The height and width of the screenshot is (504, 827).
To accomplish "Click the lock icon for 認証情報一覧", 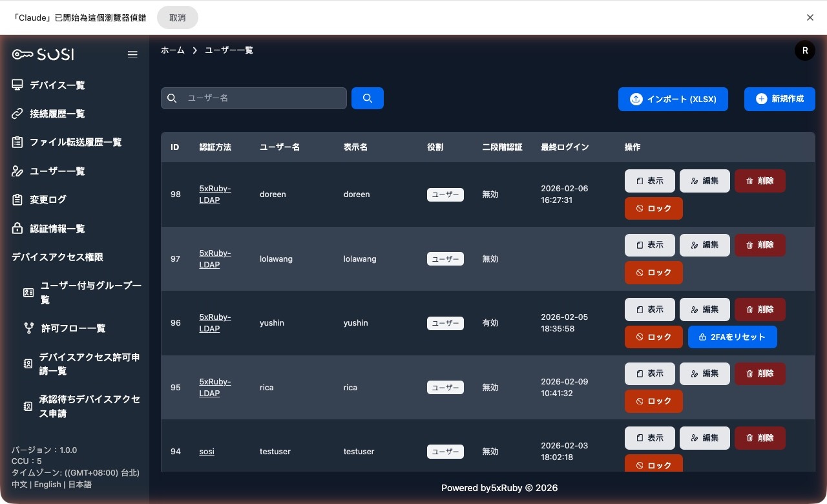I will pyautogui.click(x=17, y=229).
